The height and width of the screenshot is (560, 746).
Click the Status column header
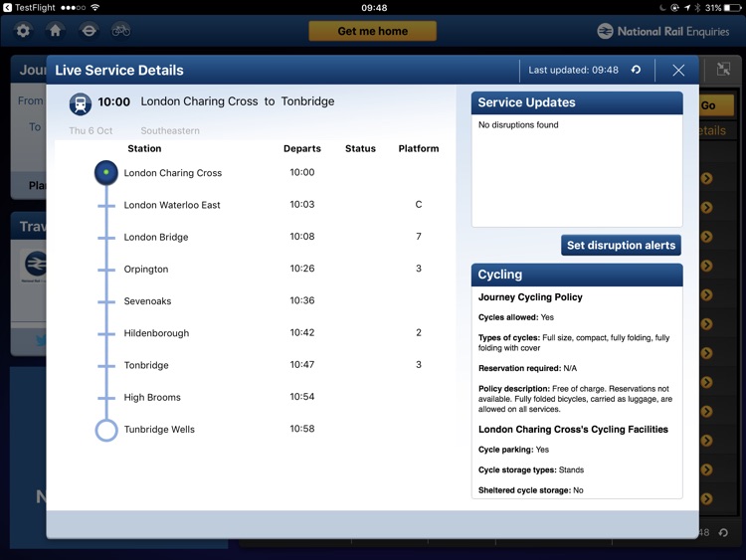(x=360, y=148)
